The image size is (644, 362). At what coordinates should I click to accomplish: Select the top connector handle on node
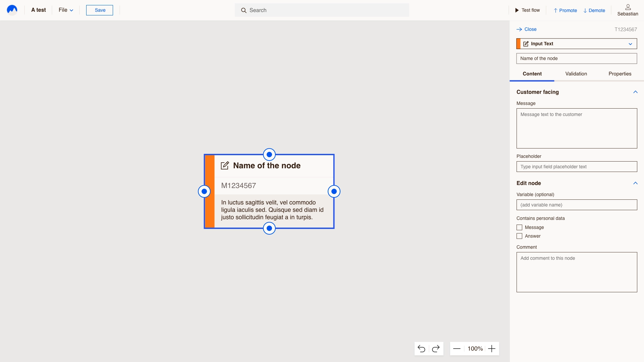[269, 155]
